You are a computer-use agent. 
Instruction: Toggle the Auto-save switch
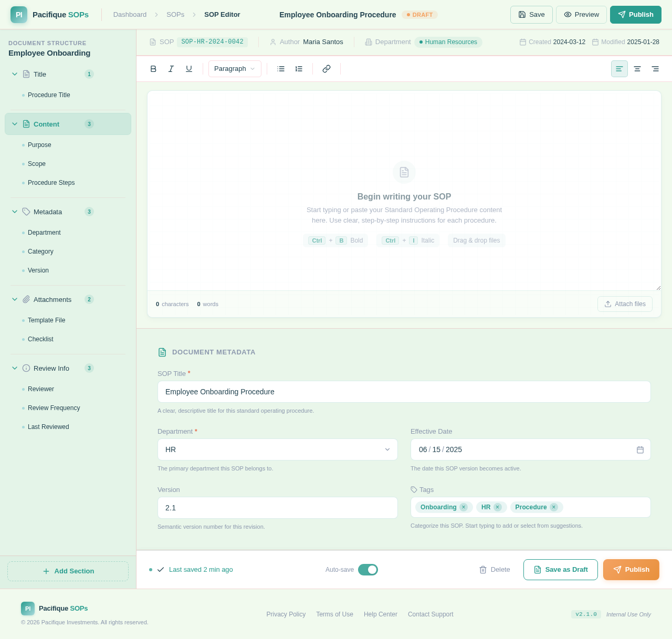(x=368, y=570)
